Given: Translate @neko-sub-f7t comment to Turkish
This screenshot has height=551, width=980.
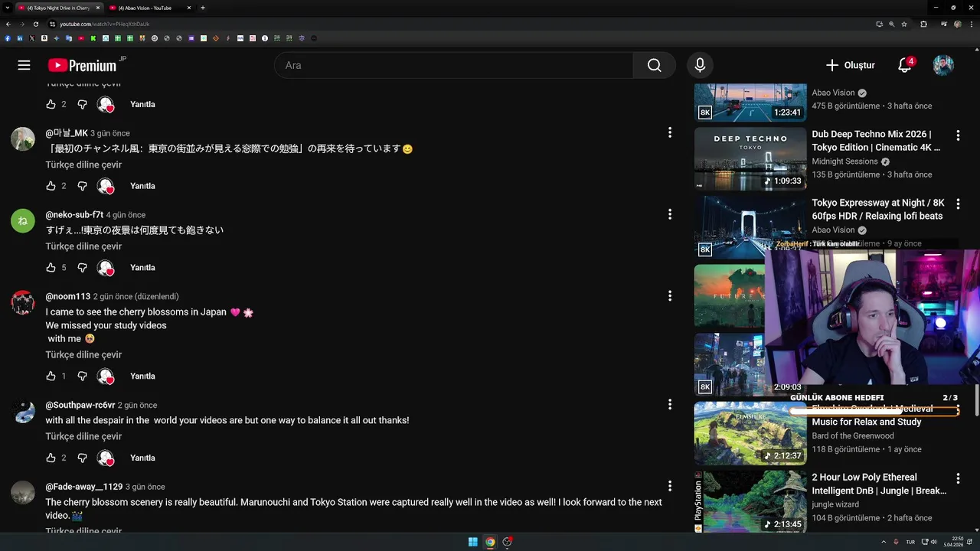Looking at the screenshot, I should 83,246.
